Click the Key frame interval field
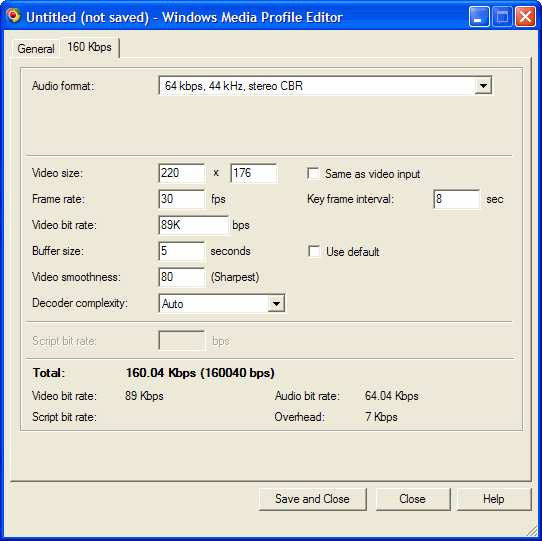The height and width of the screenshot is (541, 542). (456, 199)
